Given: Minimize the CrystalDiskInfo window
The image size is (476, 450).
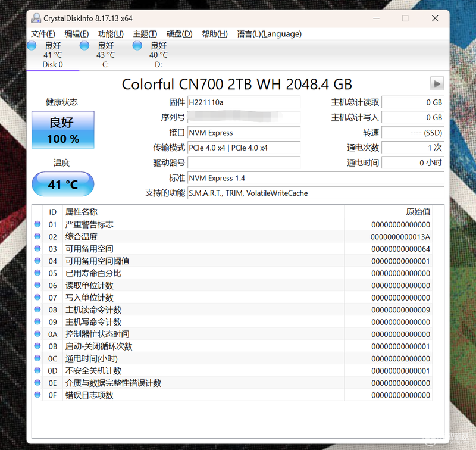Looking at the screenshot, I should (x=377, y=18).
